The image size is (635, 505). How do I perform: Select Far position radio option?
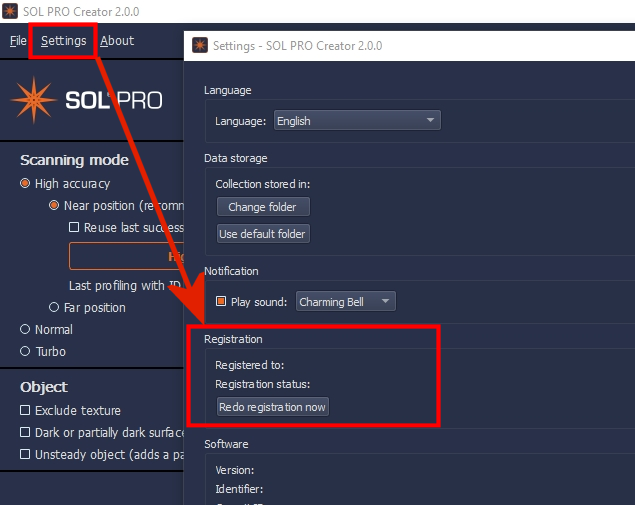tap(53, 307)
